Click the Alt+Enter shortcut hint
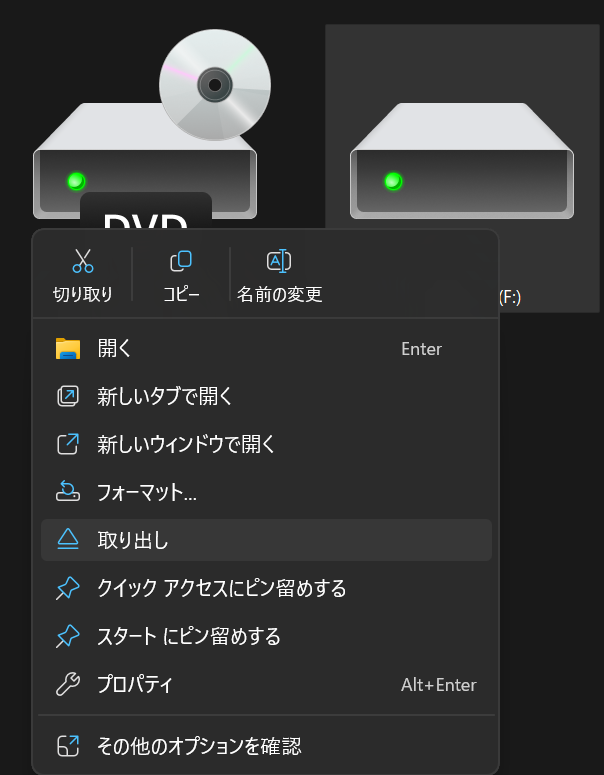 tap(438, 685)
